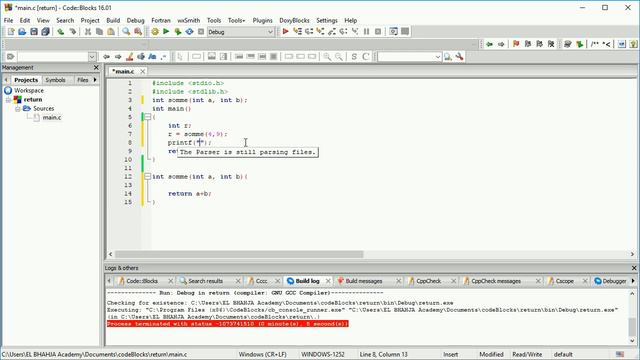
Task: Switch to the CppCheck tab
Action: pyautogui.click(x=429, y=281)
